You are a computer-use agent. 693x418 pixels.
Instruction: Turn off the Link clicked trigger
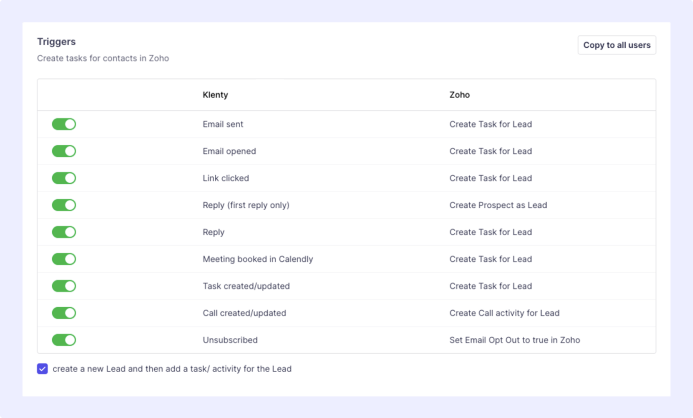(x=64, y=178)
